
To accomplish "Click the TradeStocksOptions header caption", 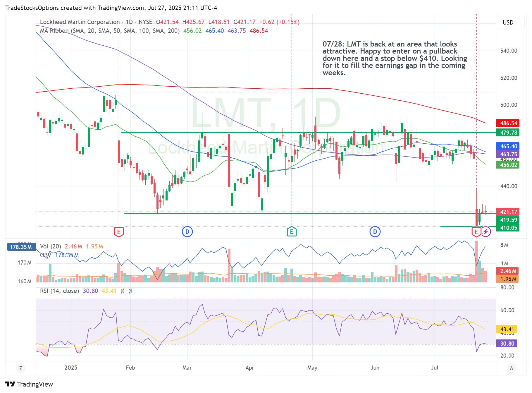I will (111, 8).
